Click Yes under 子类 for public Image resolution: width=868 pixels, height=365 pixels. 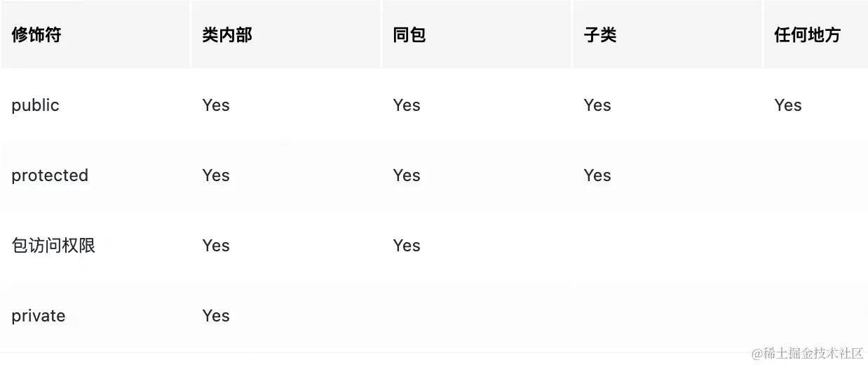point(597,105)
